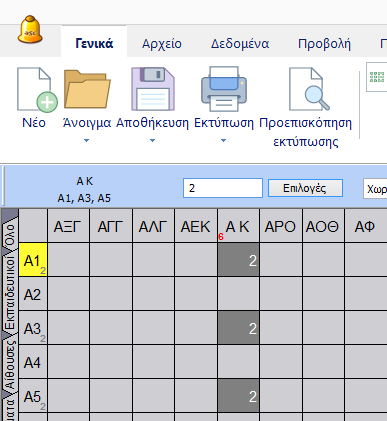This screenshot has width=387, height=421.
Task: Select the Αίθουσες vertical side tab
Action: coord(10,366)
